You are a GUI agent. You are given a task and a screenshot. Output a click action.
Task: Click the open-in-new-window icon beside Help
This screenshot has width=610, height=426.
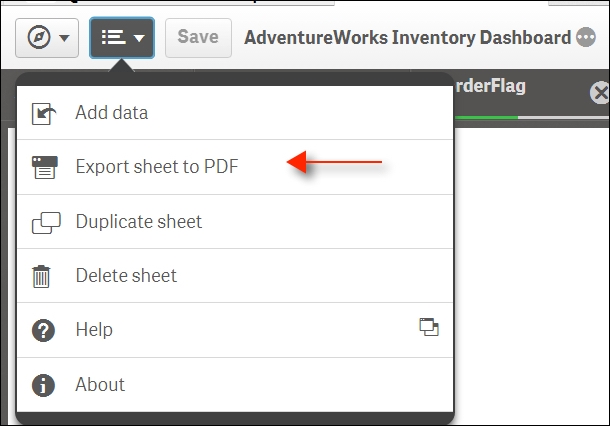point(429,327)
